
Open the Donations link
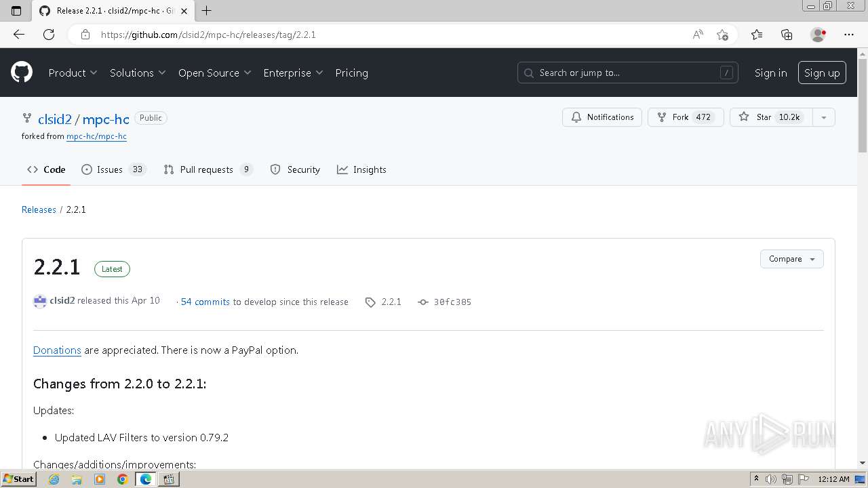point(57,350)
